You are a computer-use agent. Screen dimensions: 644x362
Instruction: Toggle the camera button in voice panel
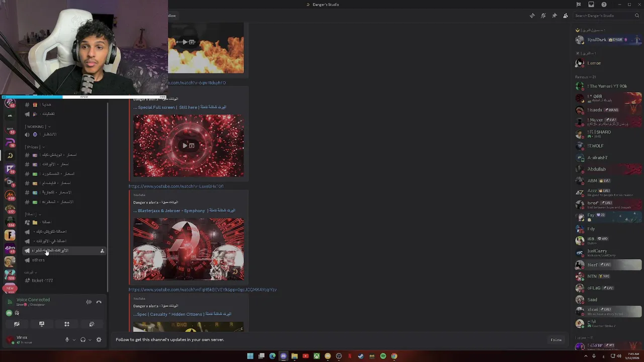tap(17, 324)
